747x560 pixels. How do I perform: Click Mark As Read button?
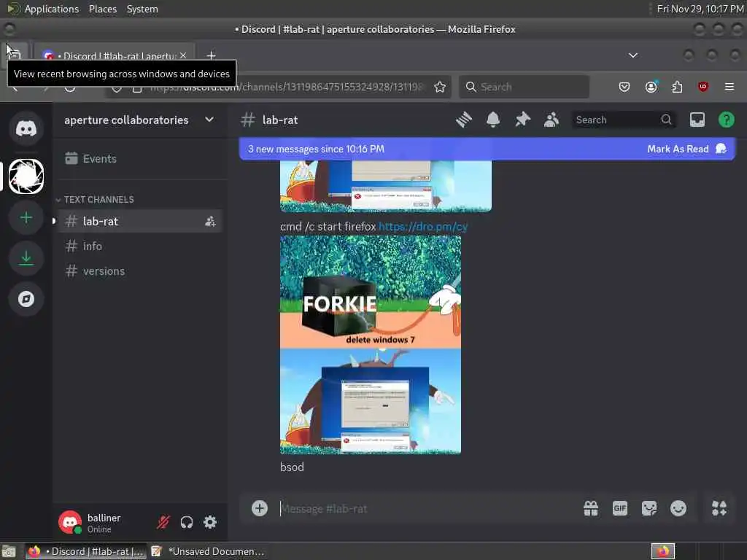coord(686,149)
